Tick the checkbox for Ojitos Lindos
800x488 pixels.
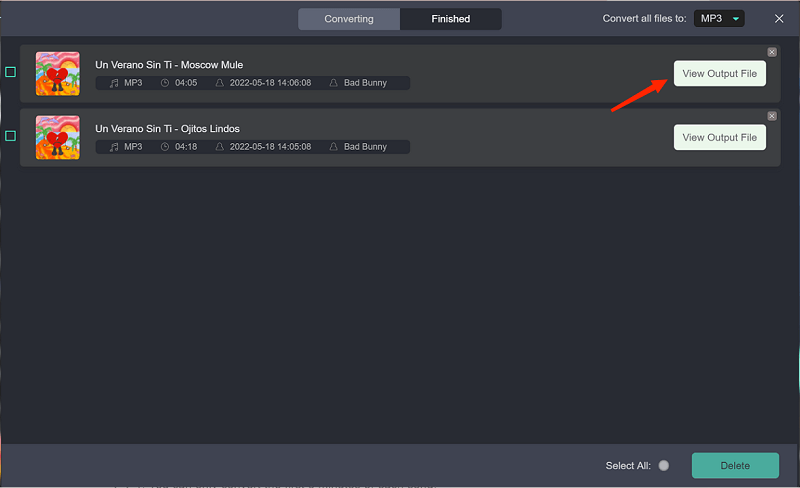[10, 136]
